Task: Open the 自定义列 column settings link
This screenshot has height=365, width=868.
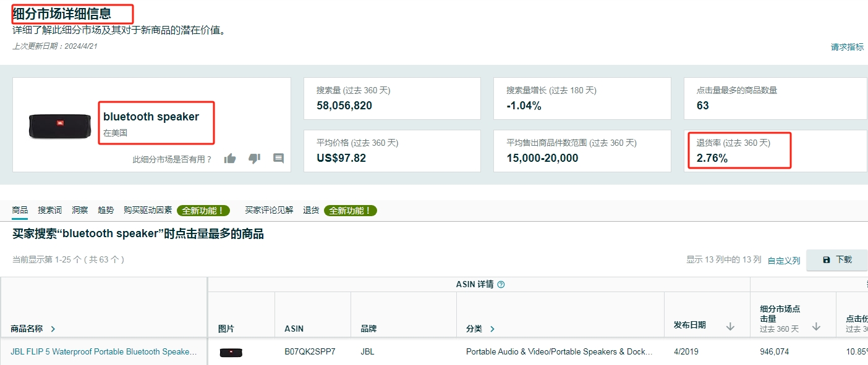Action: point(783,261)
